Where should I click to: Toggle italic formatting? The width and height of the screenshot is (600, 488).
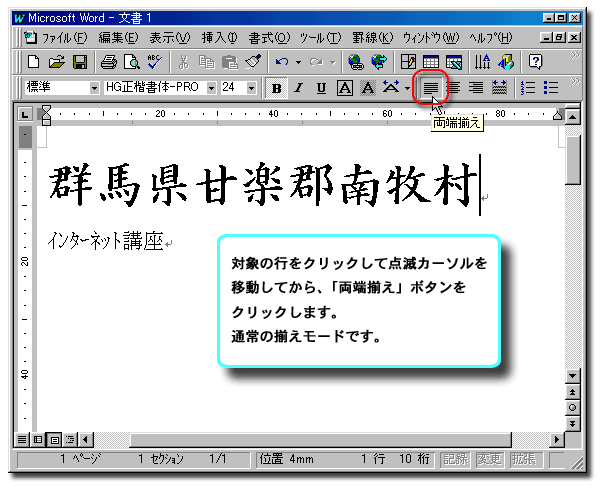click(x=299, y=88)
